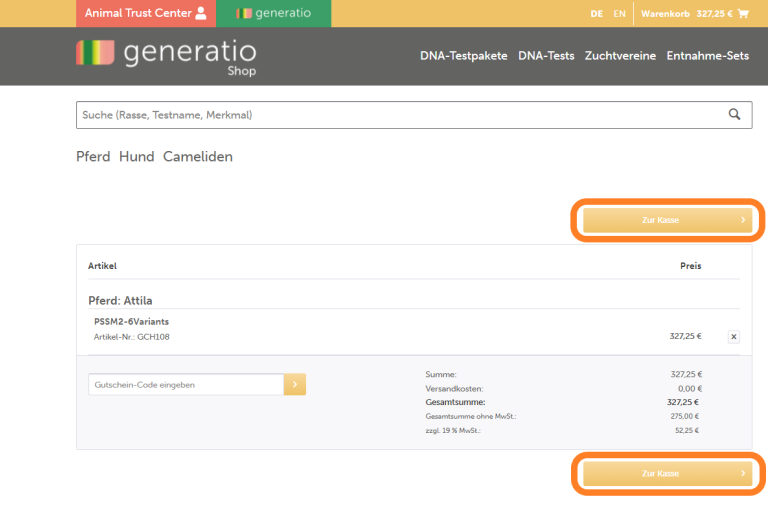Select the Cameliden category
This screenshot has width=768, height=512.
(198, 157)
